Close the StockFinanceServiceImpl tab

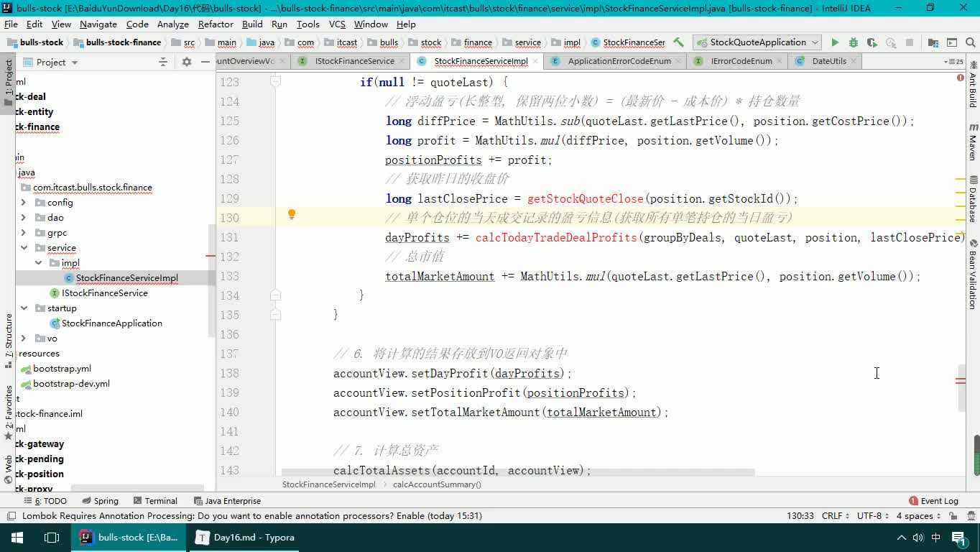coord(535,61)
